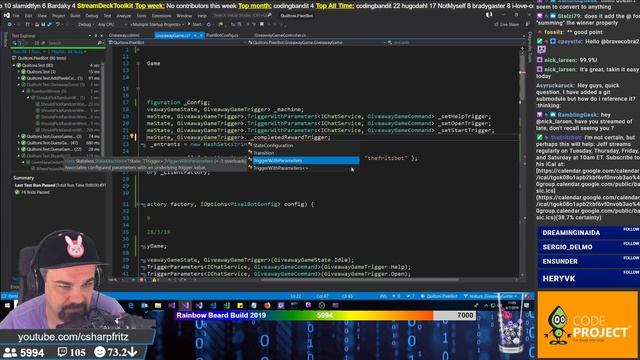Open the Test menu
Viewport: 640px width, 360px height.
coord(107,16)
